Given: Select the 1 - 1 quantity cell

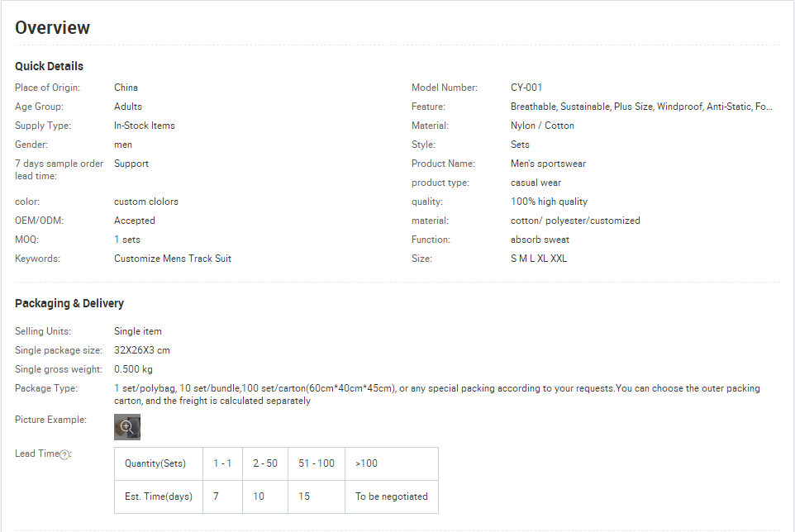Looking at the screenshot, I should point(222,463).
